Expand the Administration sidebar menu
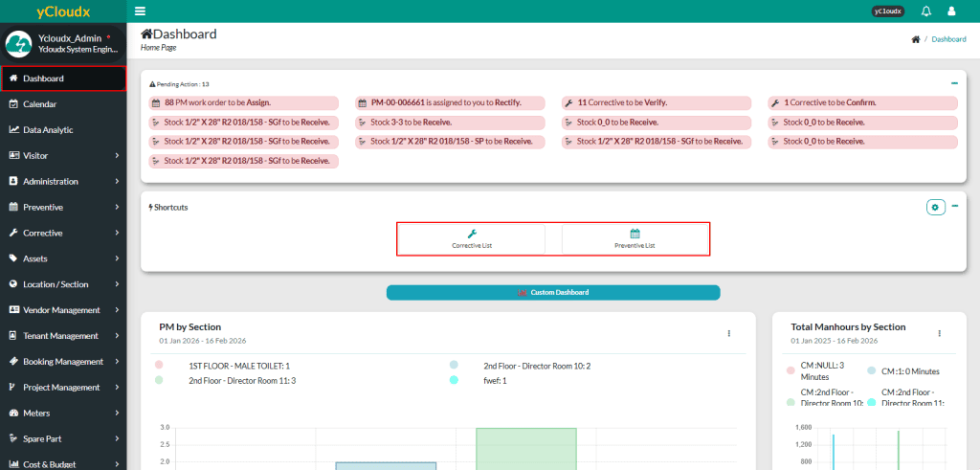The width and height of the screenshot is (980, 470). coord(63,181)
